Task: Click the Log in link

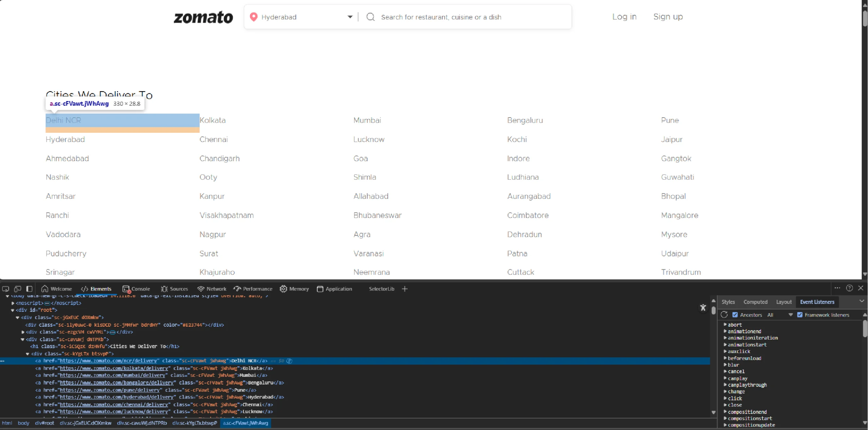Action: 624,17
